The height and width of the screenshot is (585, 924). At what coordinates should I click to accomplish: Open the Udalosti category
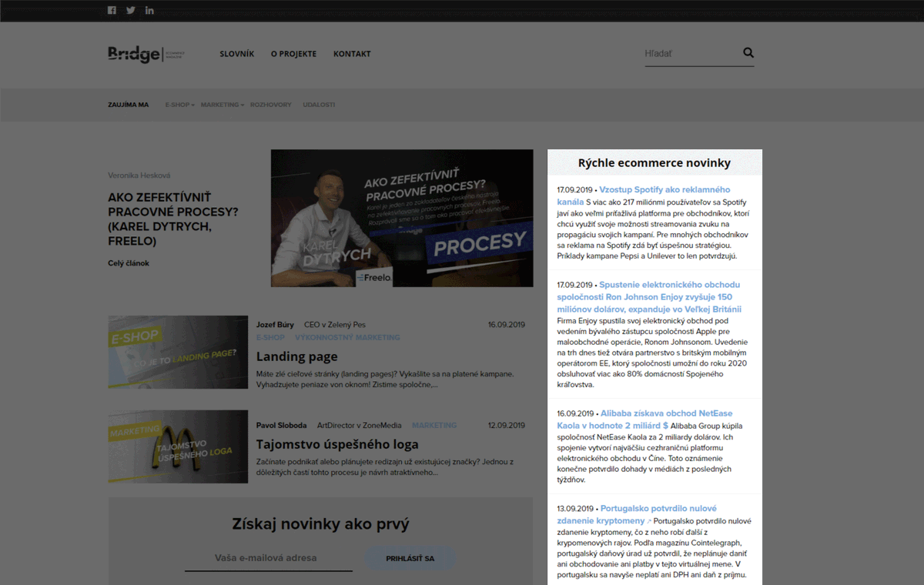(319, 105)
